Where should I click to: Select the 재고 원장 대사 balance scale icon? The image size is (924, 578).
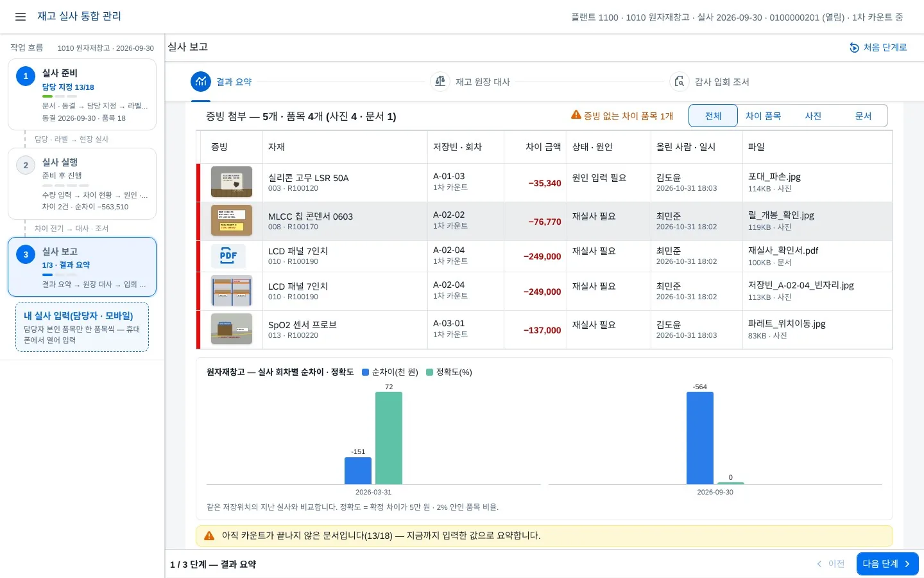click(x=440, y=82)
